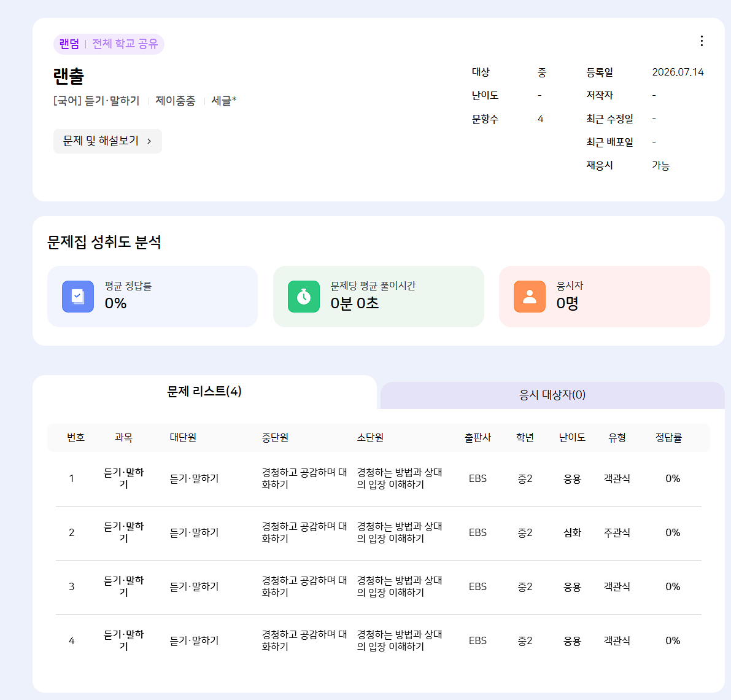Image resolution: width=731 pixels, height=700 pixels.
Task: Select question row number 4
Action: (x=379, y=641)
